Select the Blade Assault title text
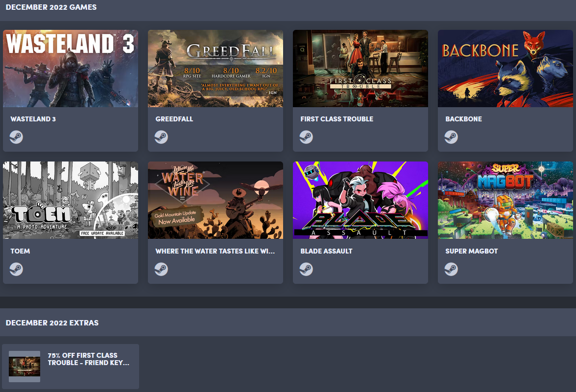The width and height of the screenshot is (576, 392). (326, 251)
